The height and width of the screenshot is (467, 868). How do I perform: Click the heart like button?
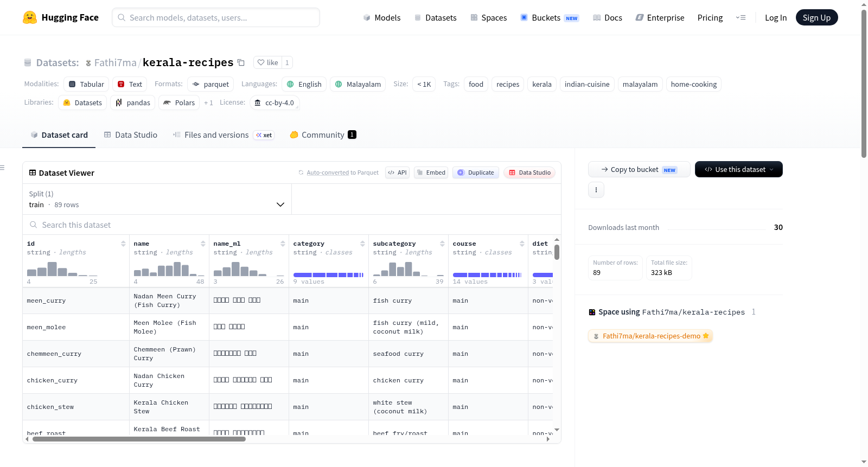tap(267, 62)
